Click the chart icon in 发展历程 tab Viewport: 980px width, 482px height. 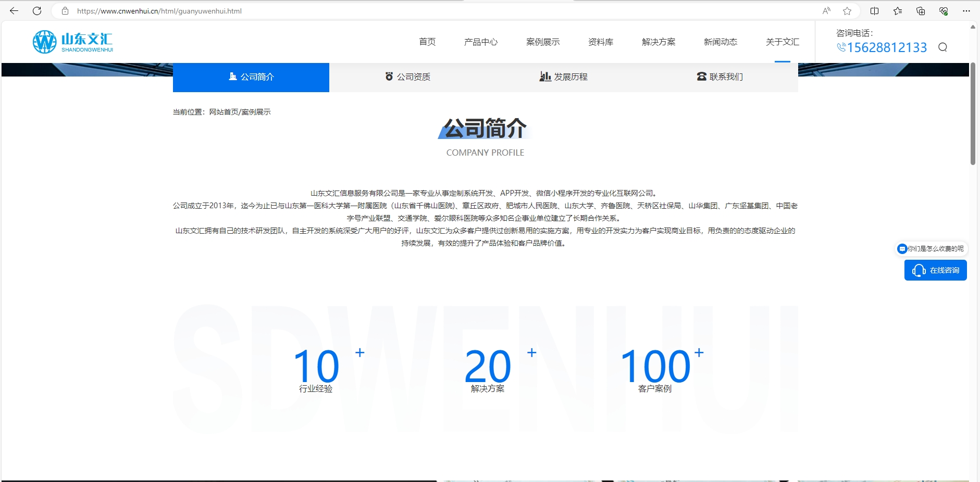[x=545, y=77]
